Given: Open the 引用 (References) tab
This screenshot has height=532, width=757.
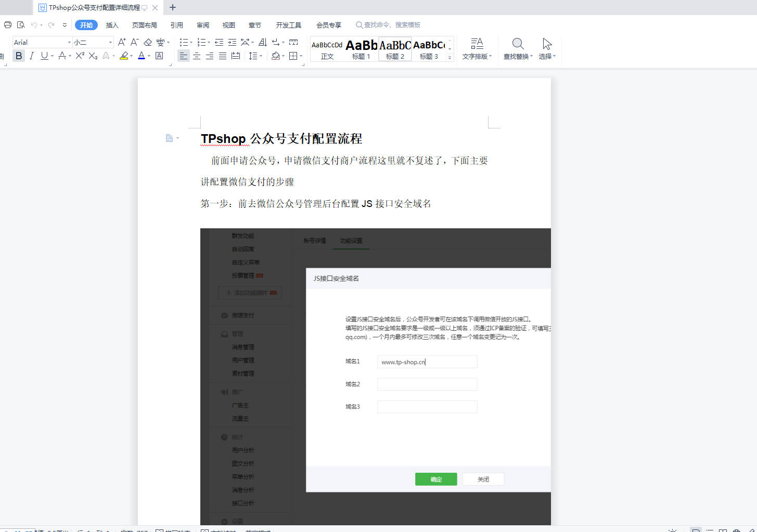Looking at the screenshot, I should point(177,25).
